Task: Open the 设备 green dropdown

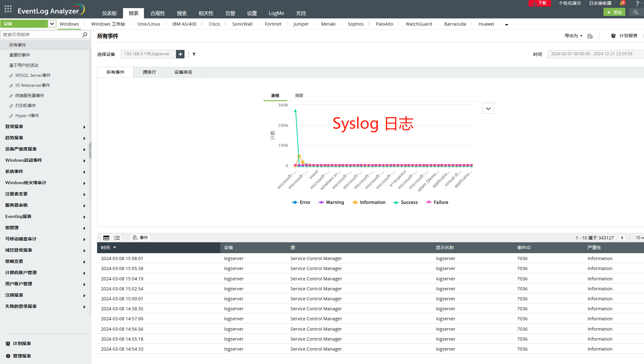Action: pos(28,24)
